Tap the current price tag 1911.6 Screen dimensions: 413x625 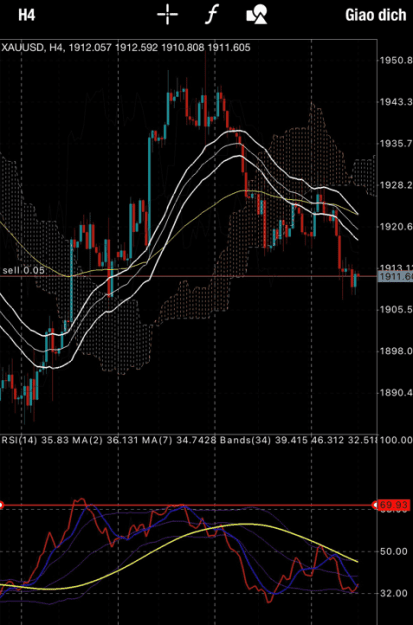pyautogui.click(x=395, y=277)
